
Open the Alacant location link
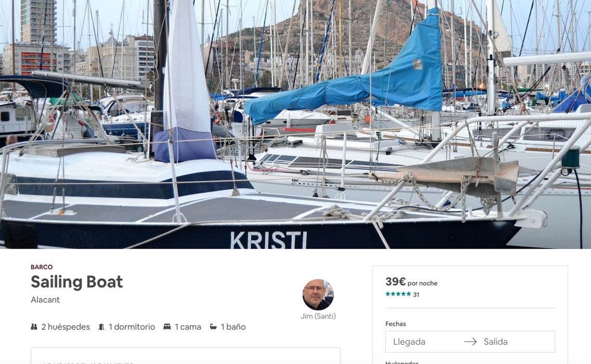point(45,300)
